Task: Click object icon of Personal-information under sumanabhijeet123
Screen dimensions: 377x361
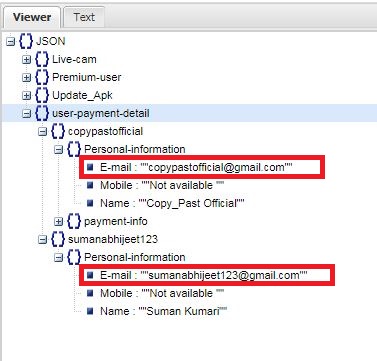Action: 74,257
